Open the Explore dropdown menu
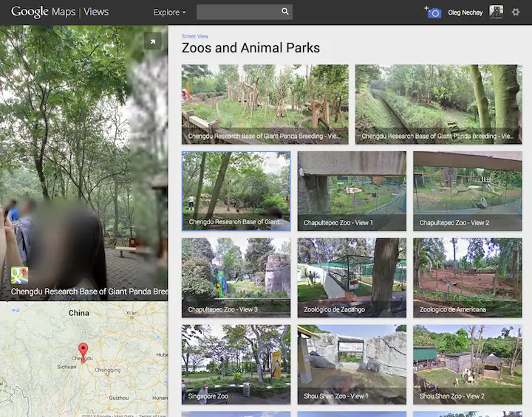Screen dimensions: 532x417 tap(169, 13)
